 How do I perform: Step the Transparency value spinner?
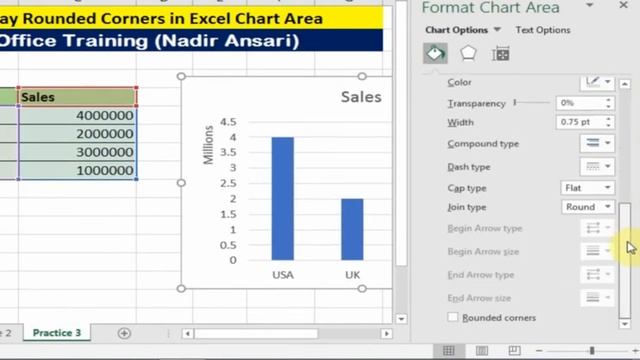click(609, 103)
